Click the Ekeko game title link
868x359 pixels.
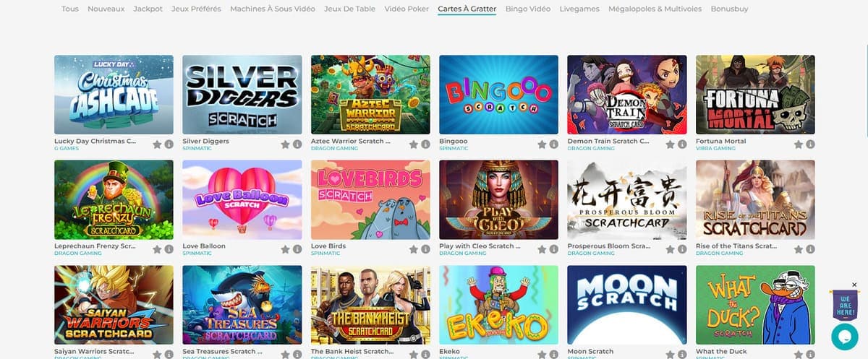coord(449,352)
